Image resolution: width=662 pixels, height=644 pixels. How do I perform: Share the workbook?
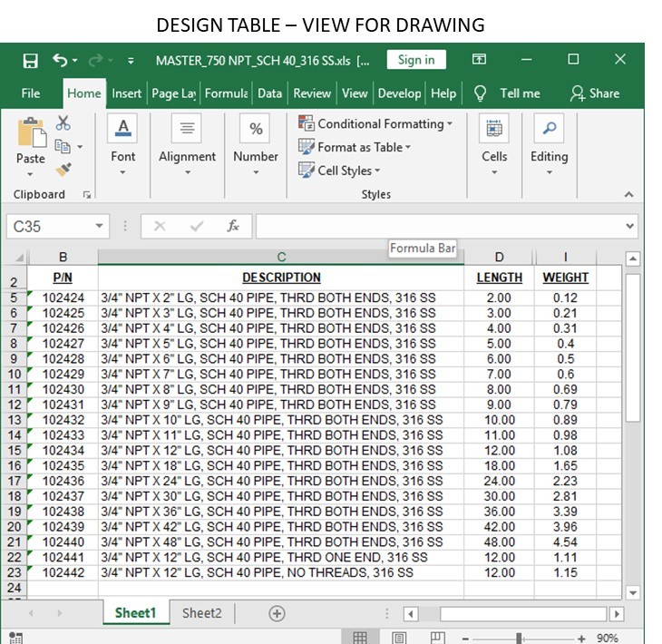595,93
